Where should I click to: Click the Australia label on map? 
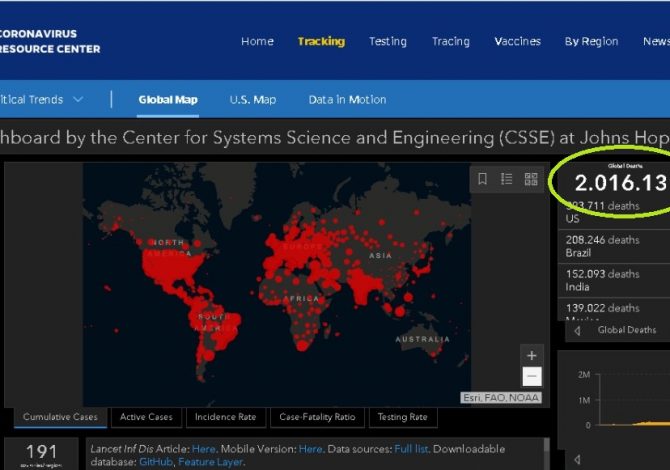coord(422,339)
